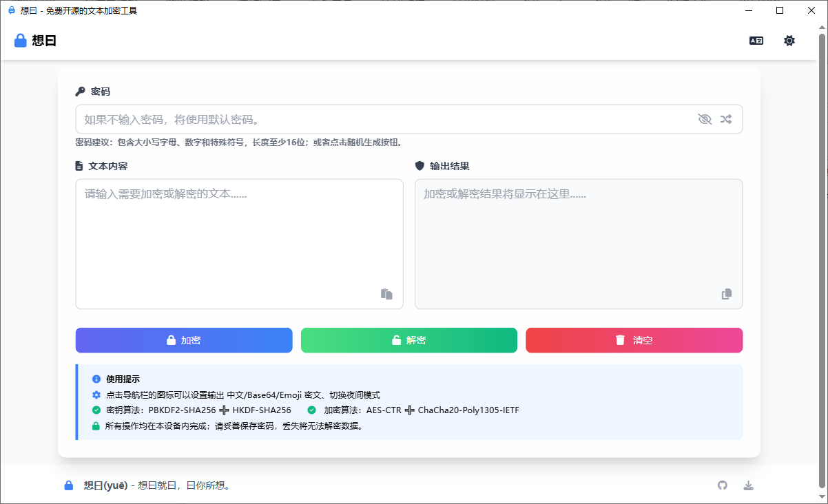Copy the 文本内容 input using its copy icon
This screenshot has width=828, height=504.
[386, 294]
